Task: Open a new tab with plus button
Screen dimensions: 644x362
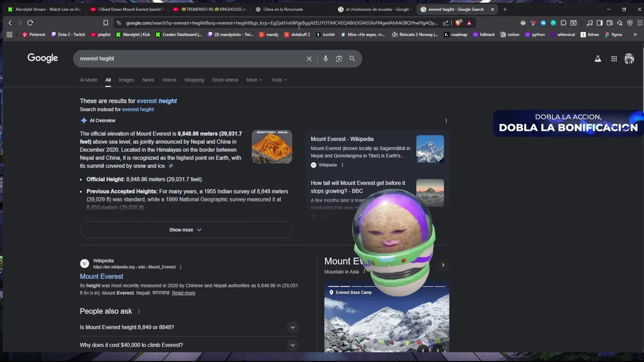Action: tap(505, 9)
